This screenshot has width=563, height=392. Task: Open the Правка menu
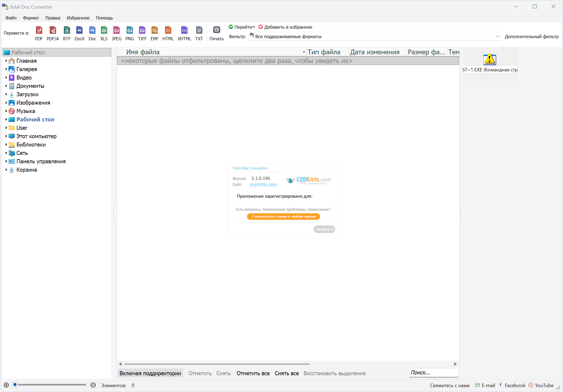[53, 18]
